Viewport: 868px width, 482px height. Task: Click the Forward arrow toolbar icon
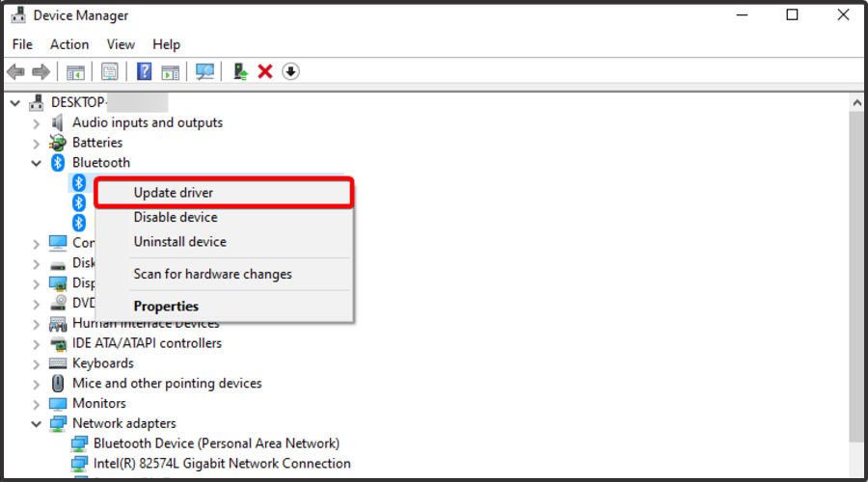[x=41, y=71]
